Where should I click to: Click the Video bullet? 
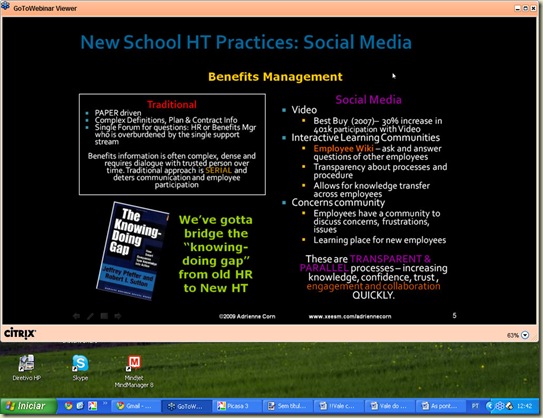click(304, 110)
